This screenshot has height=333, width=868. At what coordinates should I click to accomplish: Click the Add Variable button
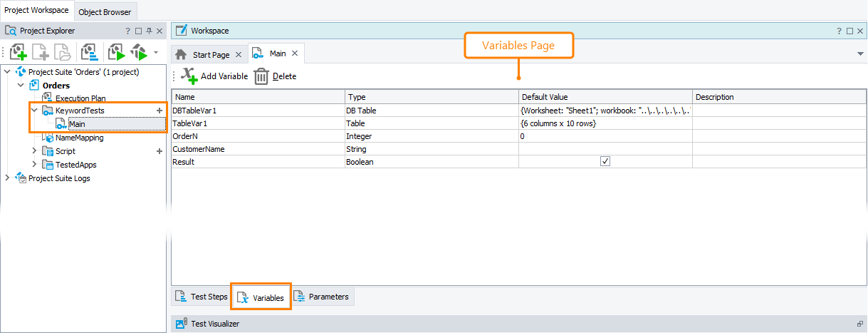pyautogui.click(x=214, y=76)
